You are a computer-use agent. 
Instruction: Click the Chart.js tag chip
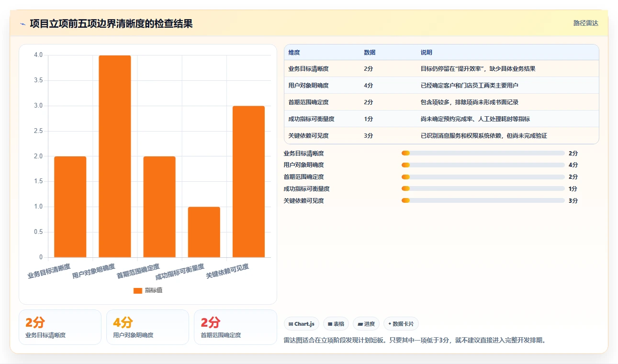302,324
